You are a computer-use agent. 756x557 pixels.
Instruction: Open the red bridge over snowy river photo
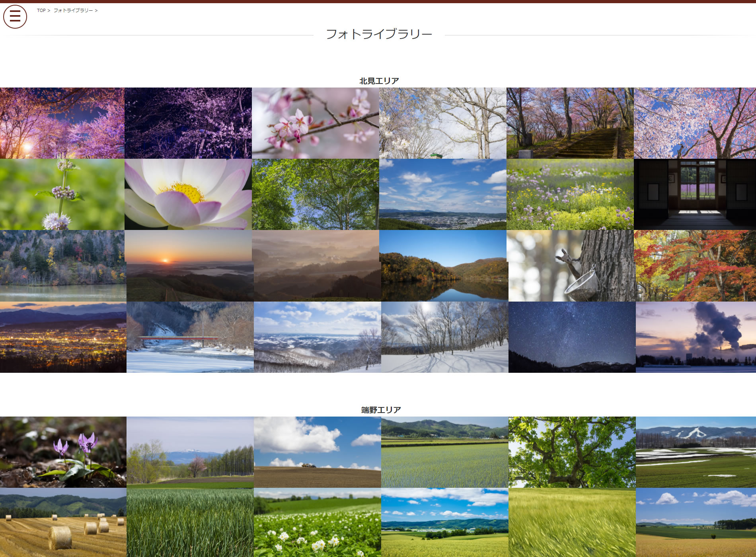click(190, 337)
